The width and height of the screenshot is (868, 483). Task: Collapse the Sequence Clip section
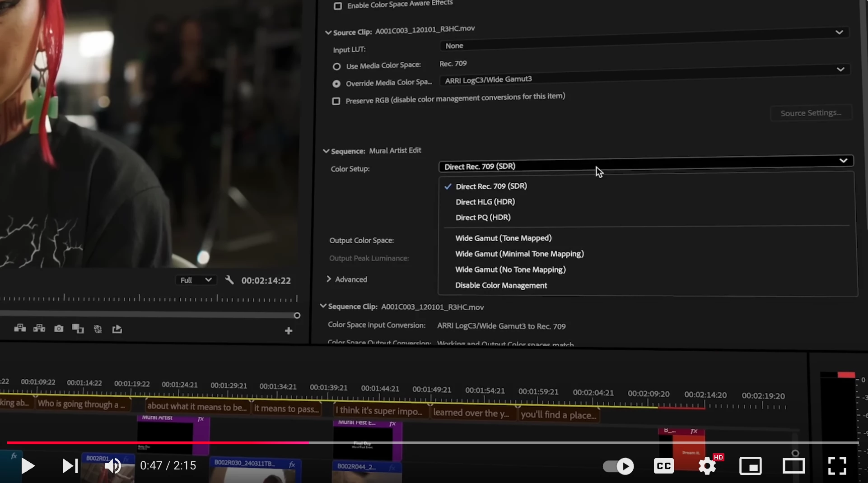323,306
